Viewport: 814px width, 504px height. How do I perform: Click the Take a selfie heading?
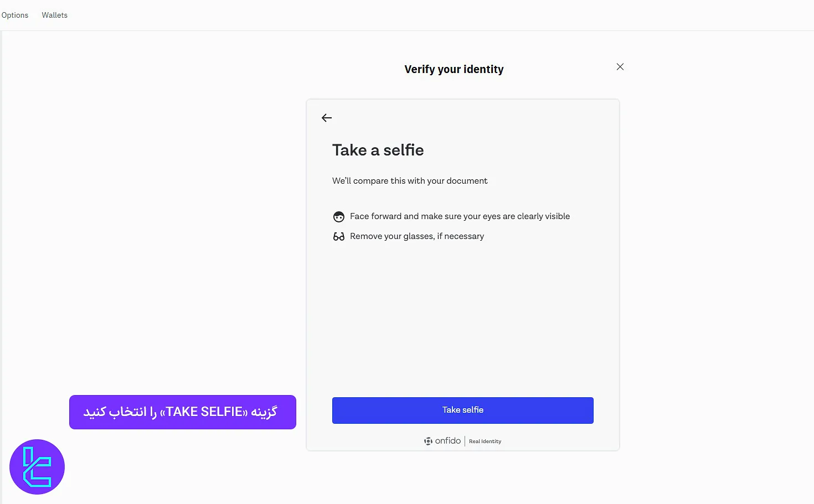coord(378,150)
